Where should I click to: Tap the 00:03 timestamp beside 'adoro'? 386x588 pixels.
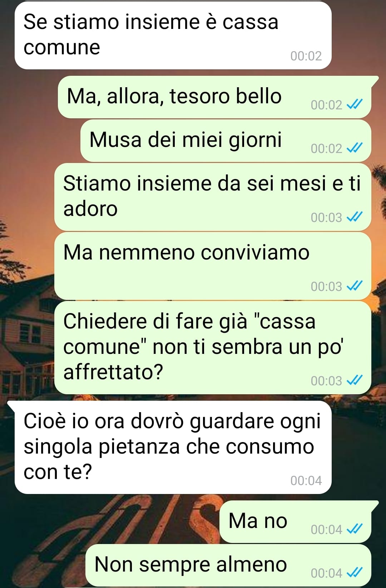326,217
